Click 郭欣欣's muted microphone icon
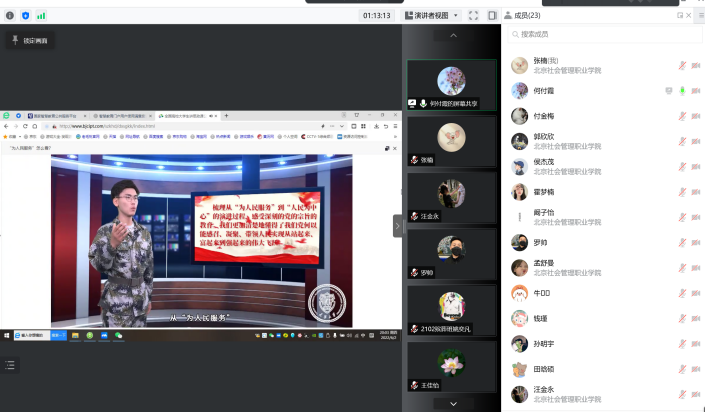This screenshot has width=705, height=412. click(x=682, y=141)
